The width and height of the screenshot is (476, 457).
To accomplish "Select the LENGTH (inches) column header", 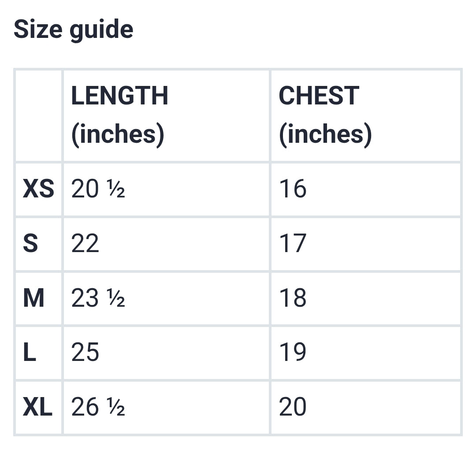I will [119, 115].
